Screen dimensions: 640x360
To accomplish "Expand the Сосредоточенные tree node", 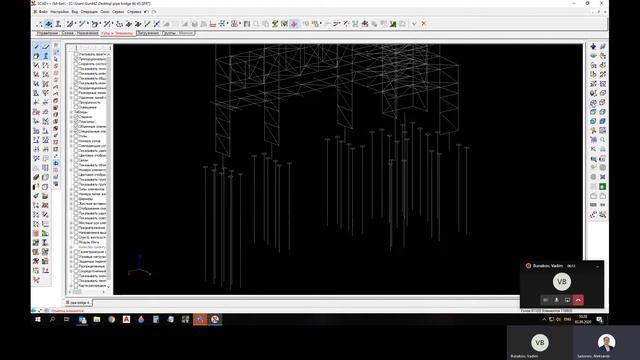I will point(71,271).
